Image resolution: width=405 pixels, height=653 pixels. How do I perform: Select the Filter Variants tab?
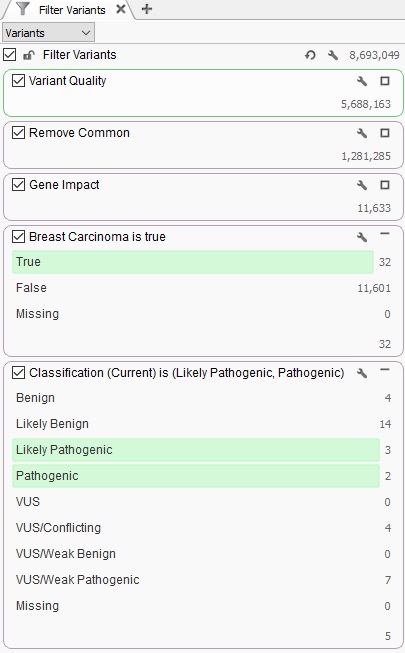pos(72,10)
